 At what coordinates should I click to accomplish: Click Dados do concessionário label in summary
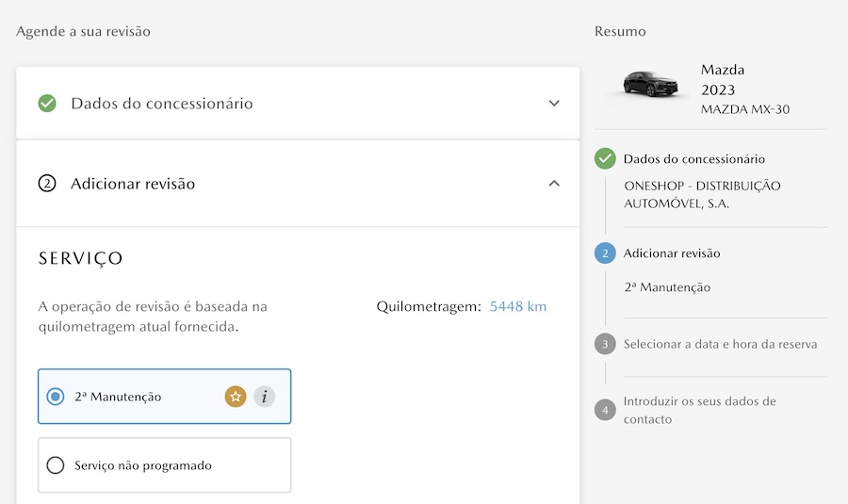693,159
